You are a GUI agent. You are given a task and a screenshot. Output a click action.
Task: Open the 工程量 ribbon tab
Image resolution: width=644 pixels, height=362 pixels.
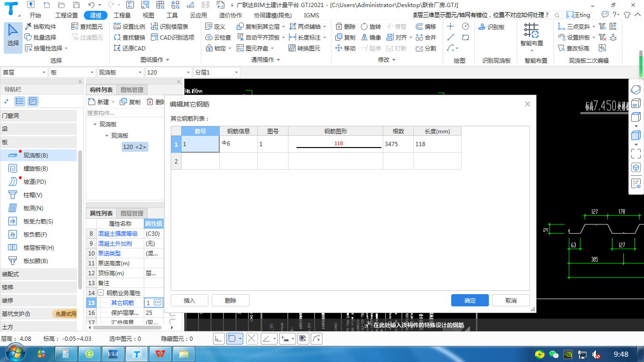(122, 15)
